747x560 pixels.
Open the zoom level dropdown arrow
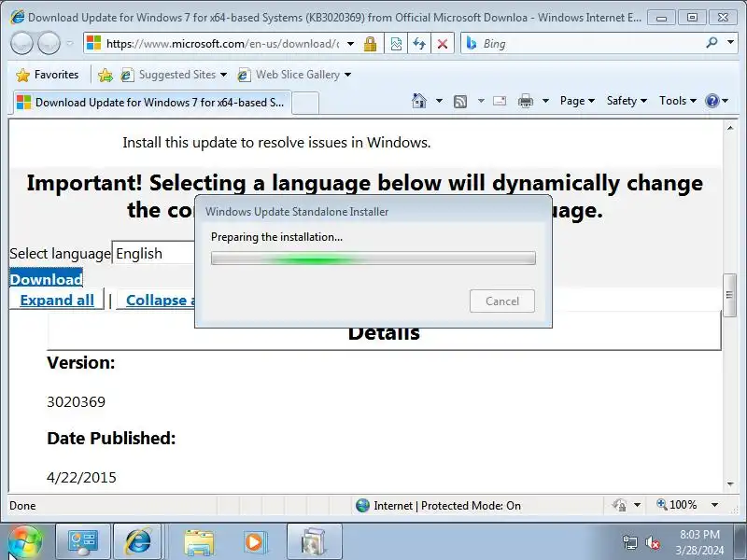click(714, 505)
